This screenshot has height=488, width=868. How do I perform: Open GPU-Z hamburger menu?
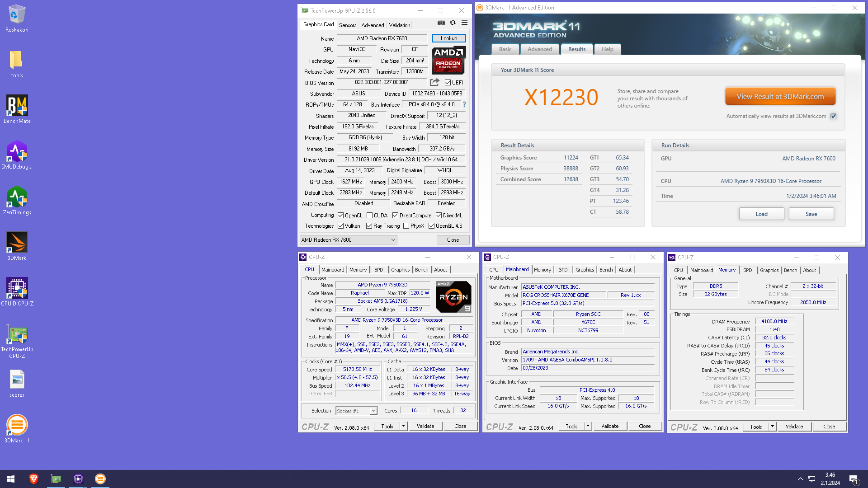(464, 23)
